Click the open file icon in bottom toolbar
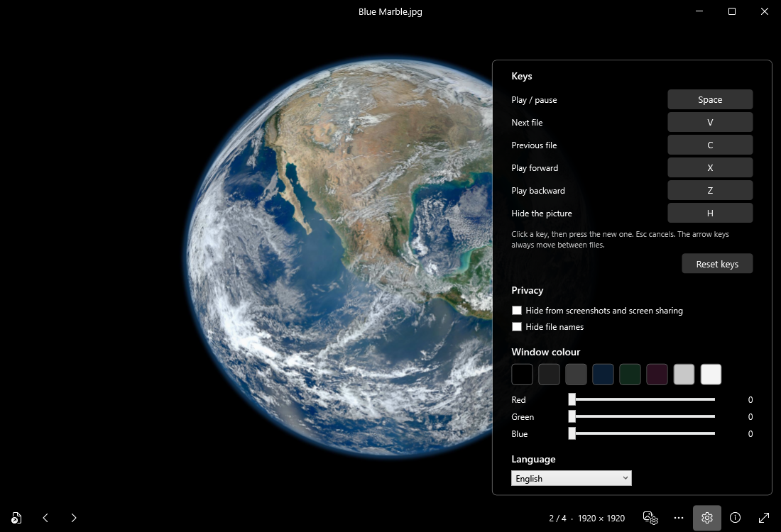781x532 pixels. (x=16, y=518)
